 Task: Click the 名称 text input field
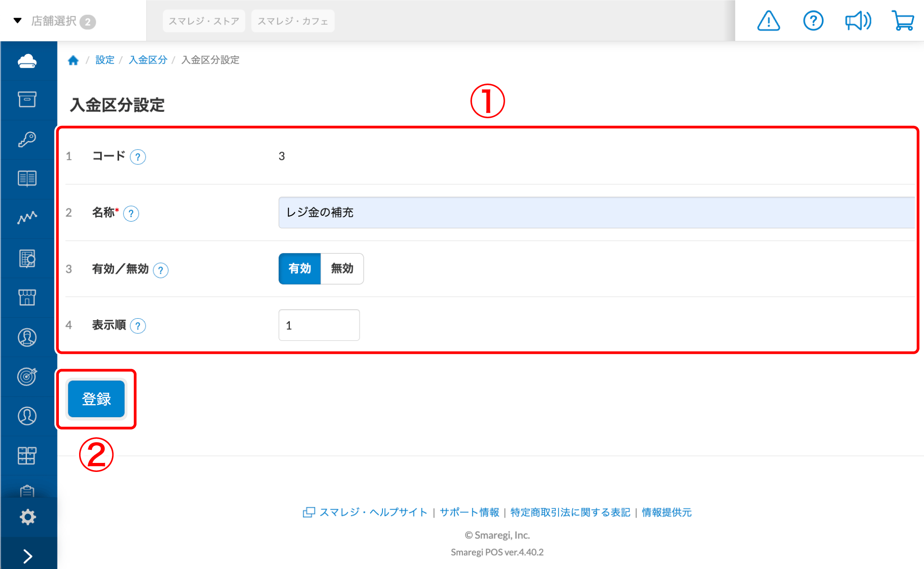(596, 213)
